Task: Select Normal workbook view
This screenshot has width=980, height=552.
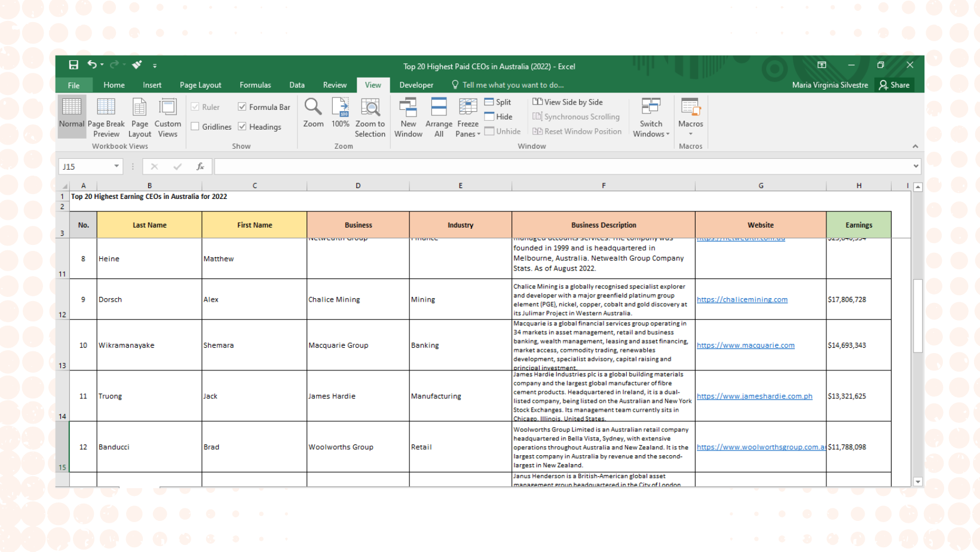Action: pyautogui.click(x=72, y=116)
